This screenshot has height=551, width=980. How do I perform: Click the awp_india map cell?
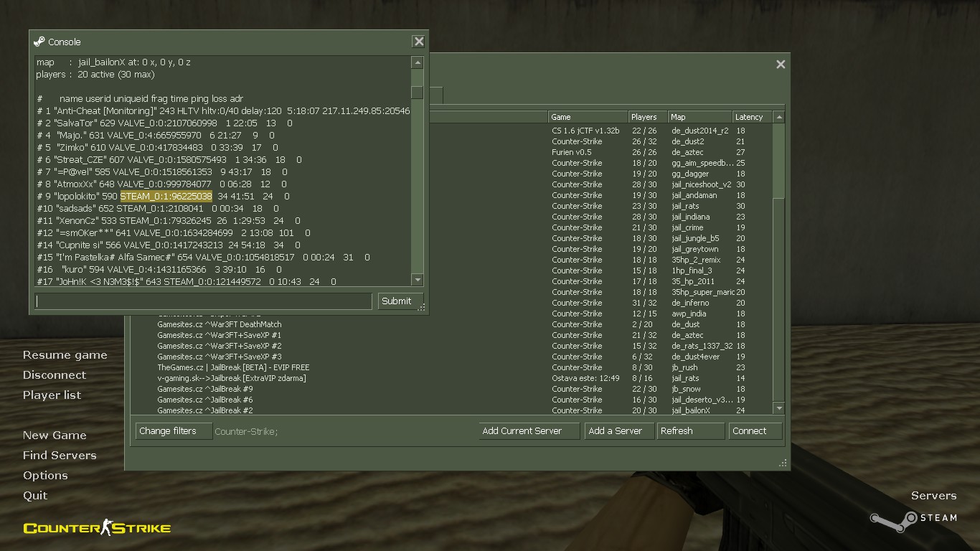click(689, 314)
